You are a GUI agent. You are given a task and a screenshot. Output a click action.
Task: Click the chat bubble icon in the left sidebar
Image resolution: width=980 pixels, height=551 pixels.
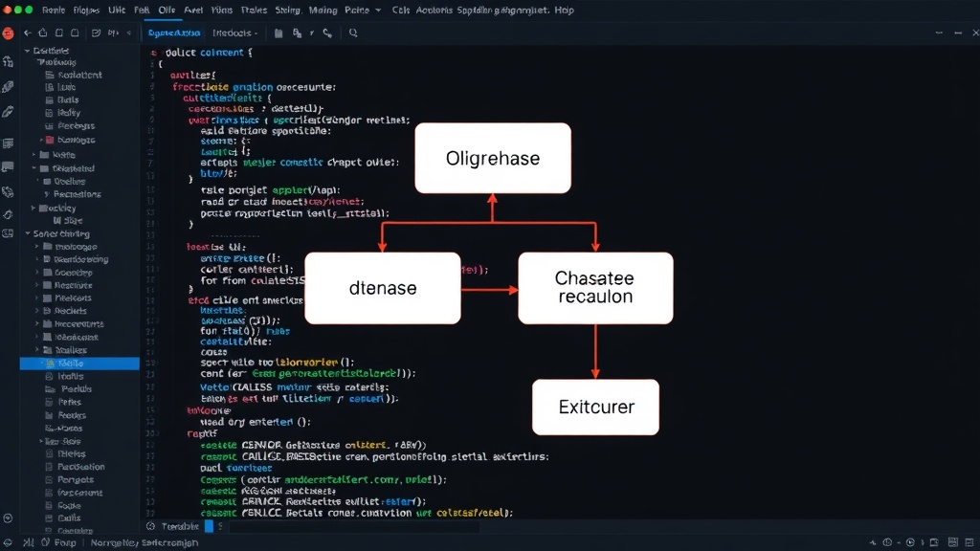pyautogui.click(x=8, y=166)
